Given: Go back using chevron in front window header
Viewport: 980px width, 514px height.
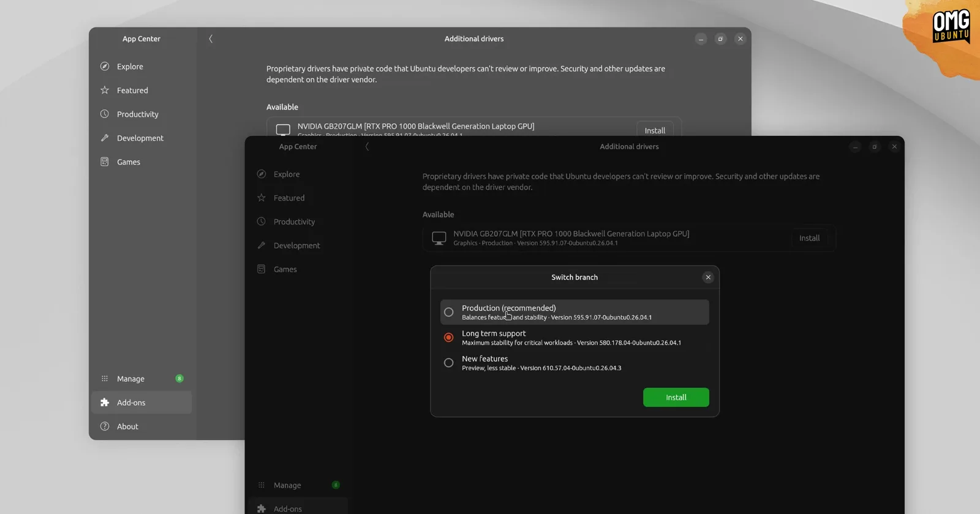Looking at the screenshot, I should (x=367, y=146).
